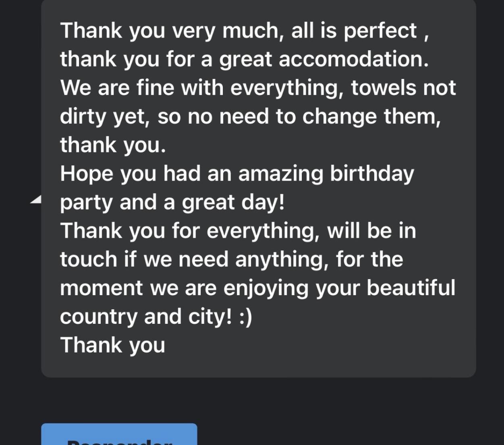Click the smiley emoticon after city!
The height and width of the screenshot is (445, 504).
tap(246, 317)
